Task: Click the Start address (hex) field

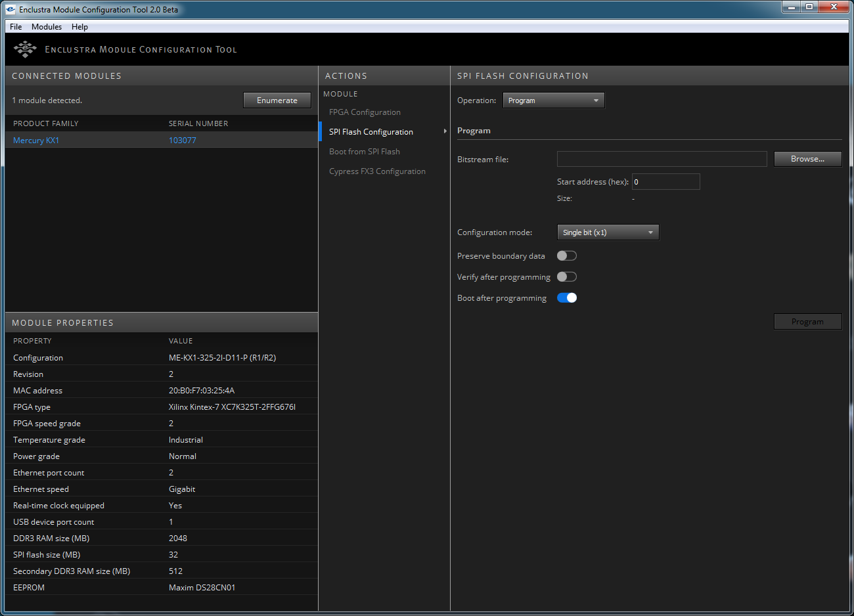Action: click(x=666, y=182)
